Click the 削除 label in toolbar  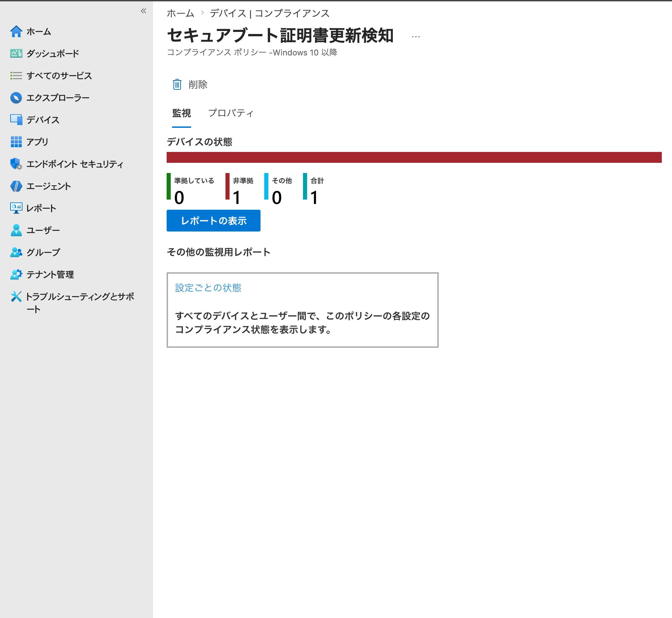198,84
